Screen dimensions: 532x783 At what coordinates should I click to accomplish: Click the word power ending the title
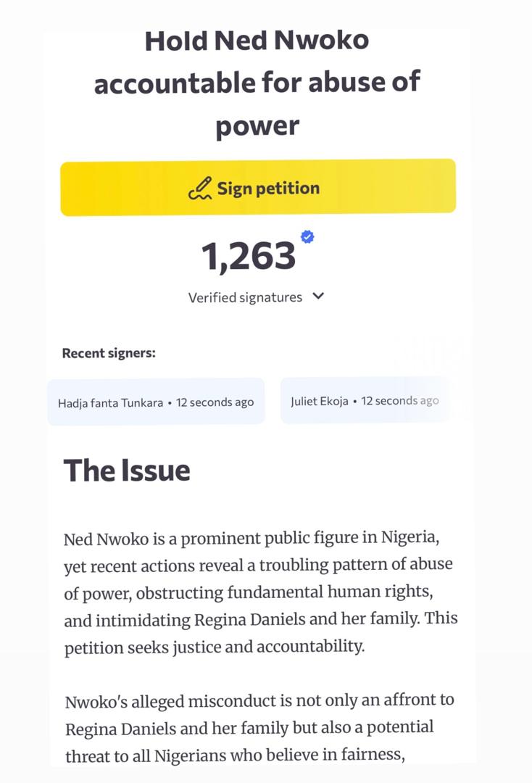[x=257, y=125]
